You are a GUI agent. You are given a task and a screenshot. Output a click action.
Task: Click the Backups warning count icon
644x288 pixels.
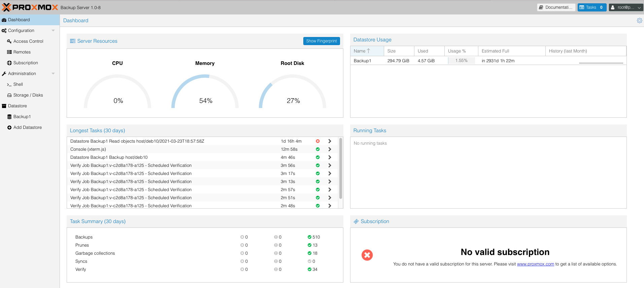[x=276, y=237]
